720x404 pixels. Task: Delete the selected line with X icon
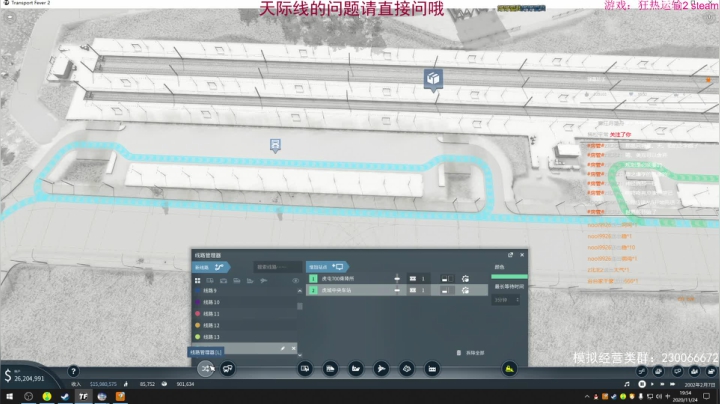(293, 348)
